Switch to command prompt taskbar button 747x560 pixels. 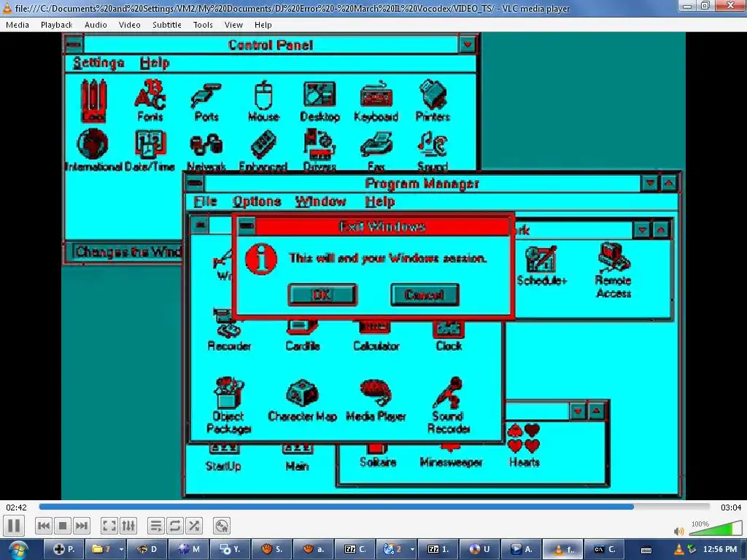(x=605, y=550)
